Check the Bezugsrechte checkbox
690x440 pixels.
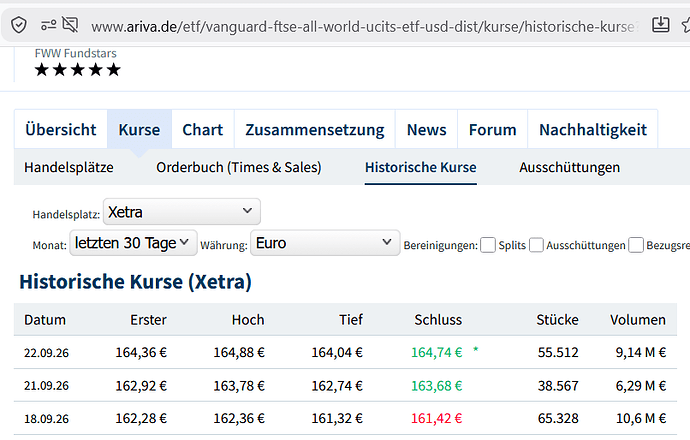click(636, 245)
